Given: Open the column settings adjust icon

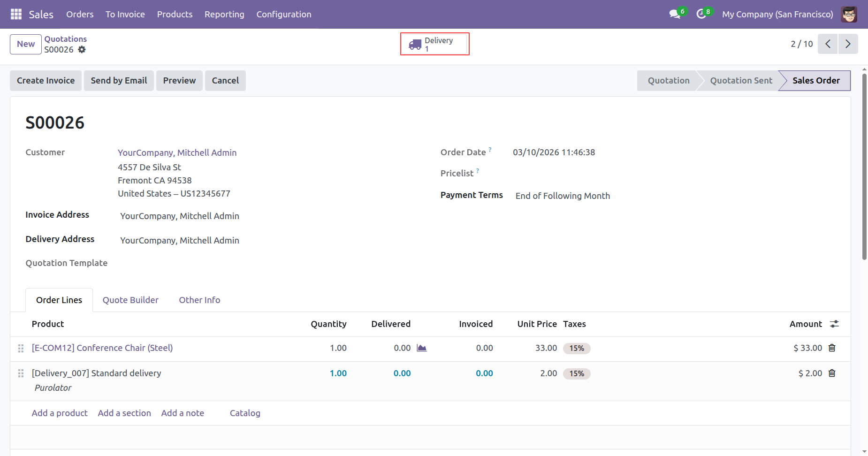Looking at the screenshot, I should (x=834, y=324).
